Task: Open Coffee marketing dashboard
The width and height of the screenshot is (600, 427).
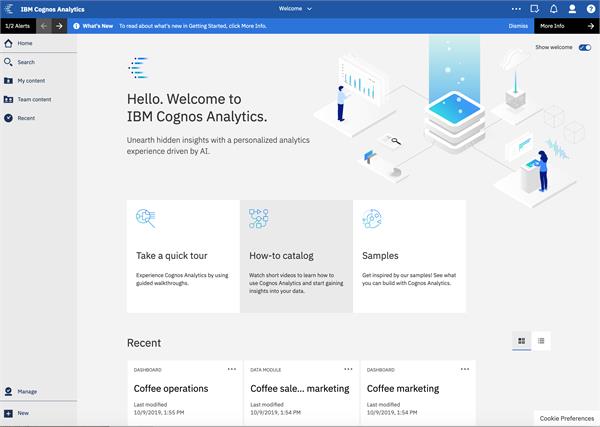Action: point(418,393)
